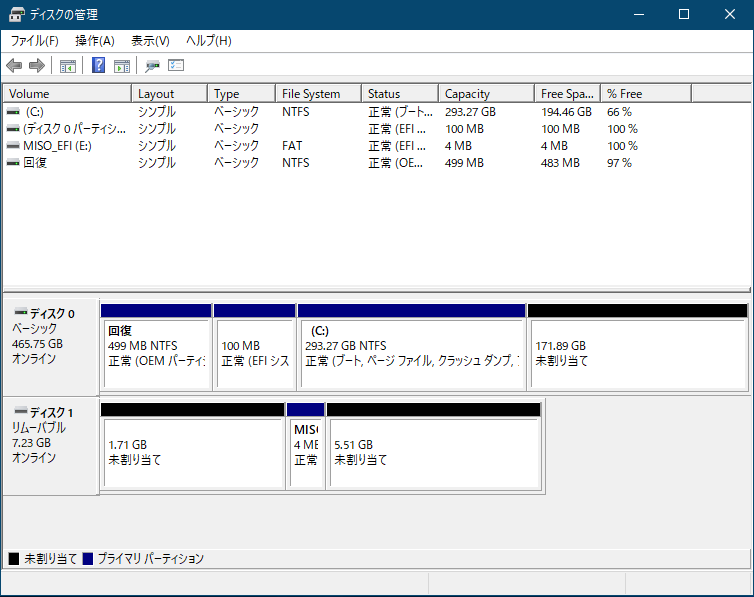The image size is (754, 597).
Task: Select the 回復 499 MB NTFS partition block
Action: coord(156,347)
